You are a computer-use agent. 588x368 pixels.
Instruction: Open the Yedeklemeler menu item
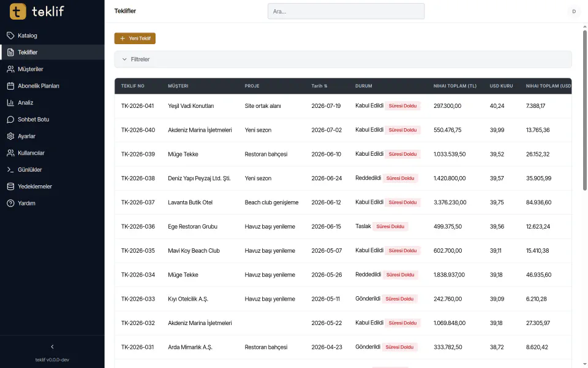52,186
